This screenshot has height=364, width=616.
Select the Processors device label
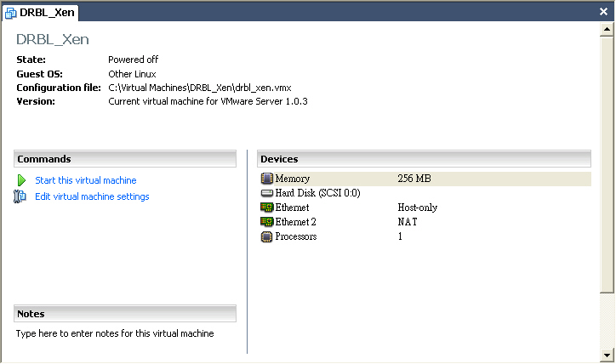click(x=296, y=236)
